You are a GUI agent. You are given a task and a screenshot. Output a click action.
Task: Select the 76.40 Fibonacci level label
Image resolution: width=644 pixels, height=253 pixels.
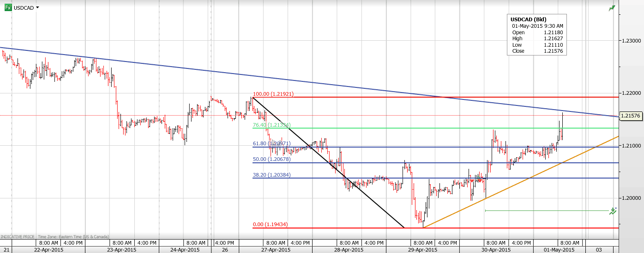[271, 125]
